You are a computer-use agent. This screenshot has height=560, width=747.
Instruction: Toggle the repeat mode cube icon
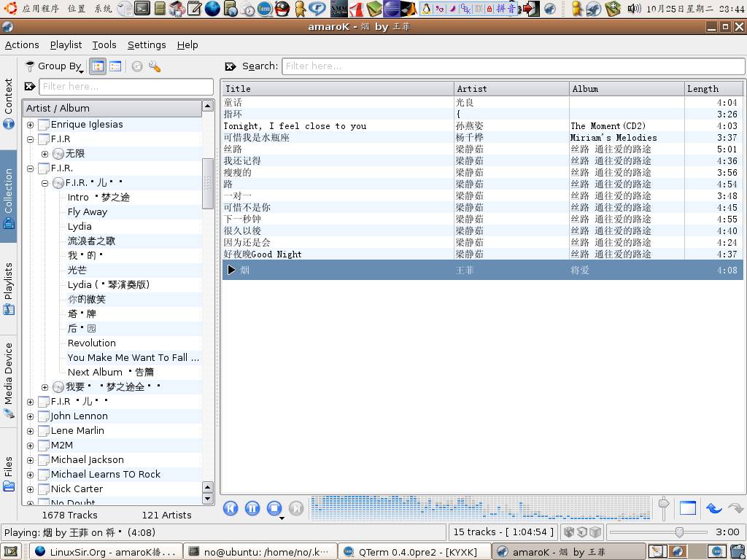pyautogui.click(x=581, y=532)
